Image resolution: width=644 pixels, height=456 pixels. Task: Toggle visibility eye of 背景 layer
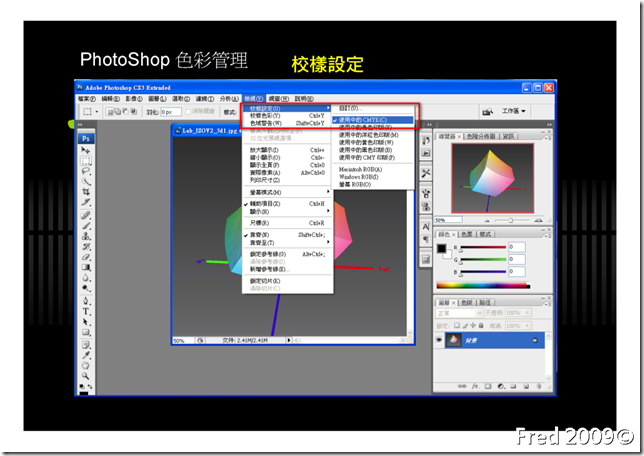coord(439,340)
